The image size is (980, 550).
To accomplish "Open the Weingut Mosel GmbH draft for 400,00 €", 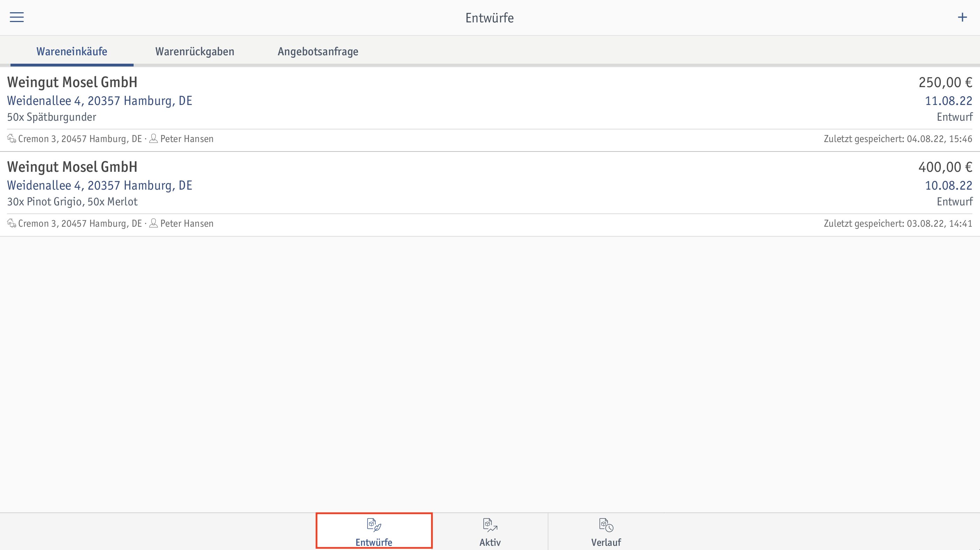I will pos(490,195).
